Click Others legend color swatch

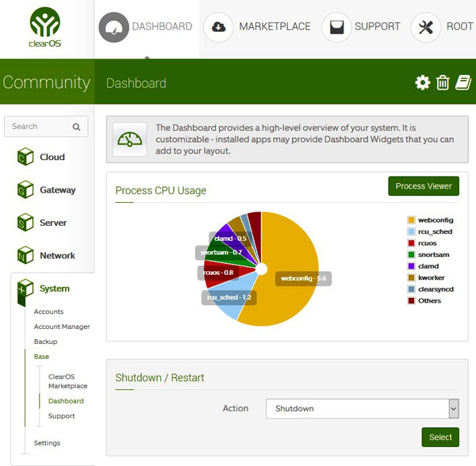pyautogui.click(x=411, y=301)
